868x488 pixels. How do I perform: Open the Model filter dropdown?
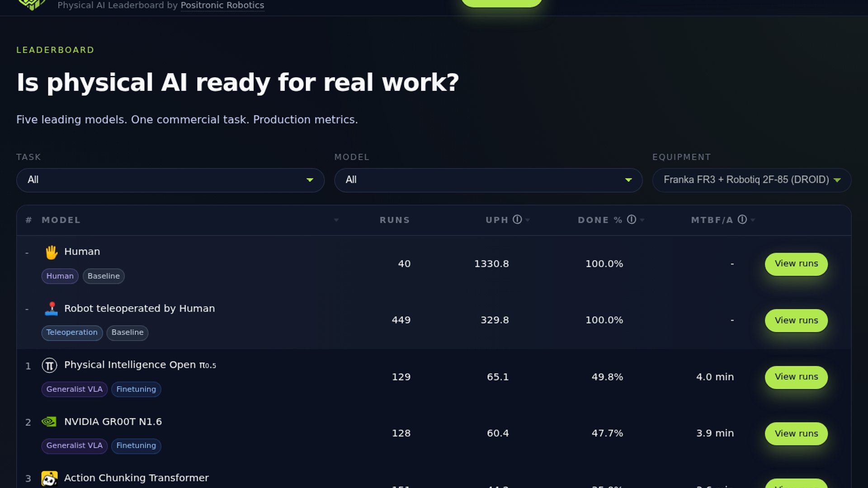[488, 180]
